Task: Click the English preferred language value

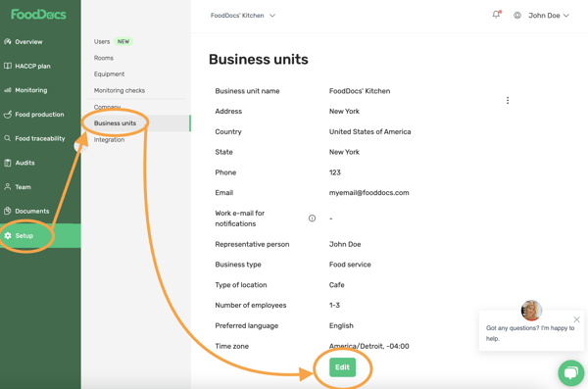Action: tap(341, 325)
